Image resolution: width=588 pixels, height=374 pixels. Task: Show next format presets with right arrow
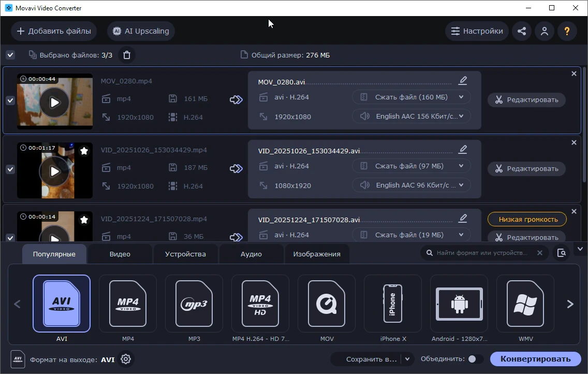(570, 304)
